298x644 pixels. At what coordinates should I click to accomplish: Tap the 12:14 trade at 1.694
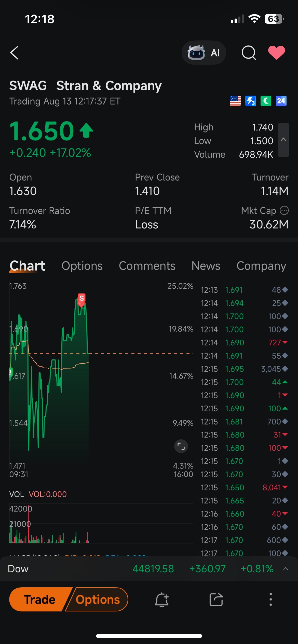click(244, 303)
